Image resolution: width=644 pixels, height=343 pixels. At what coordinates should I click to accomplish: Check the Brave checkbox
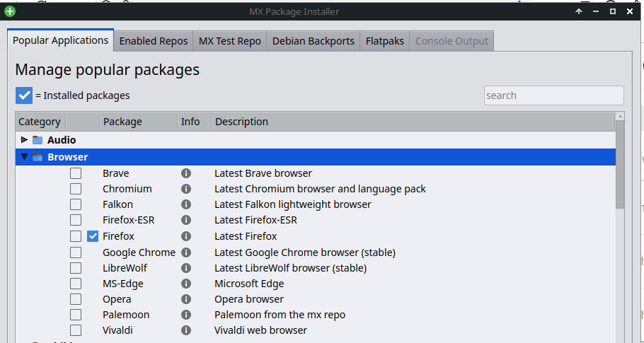(76, 173)
